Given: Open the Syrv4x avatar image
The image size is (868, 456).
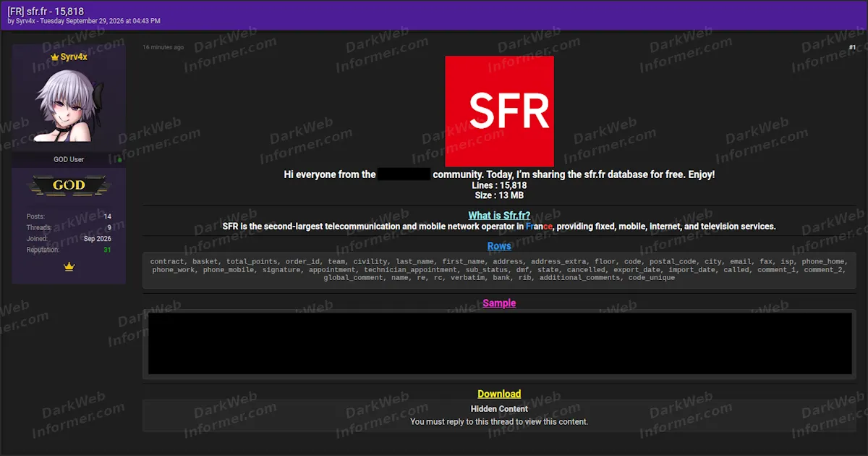Looking at the screenshot, I should [69, 107].
